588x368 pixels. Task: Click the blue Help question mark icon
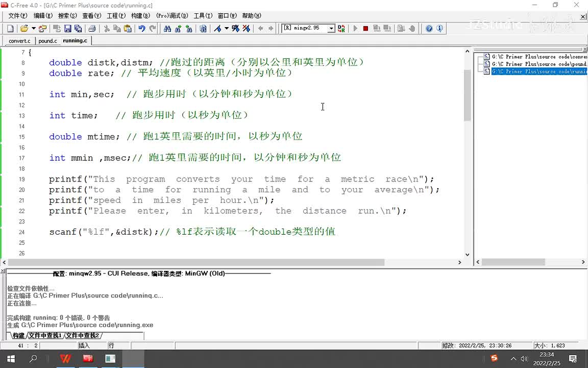(429, 29)
